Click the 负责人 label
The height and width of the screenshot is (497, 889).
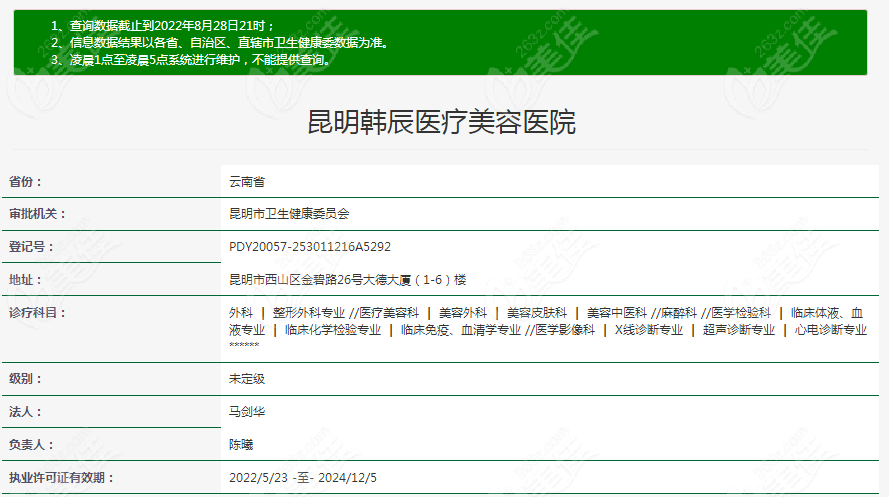point(32,444)
